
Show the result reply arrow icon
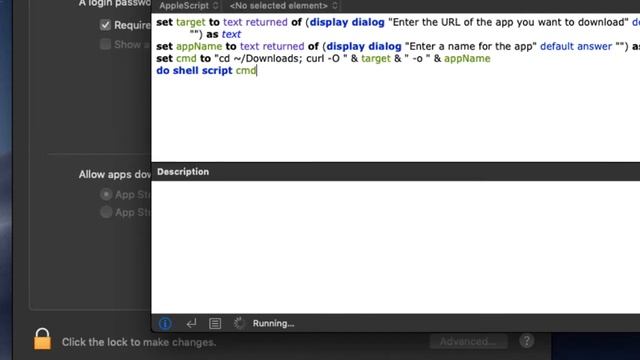pyautogui.click(x=191, y=324)
